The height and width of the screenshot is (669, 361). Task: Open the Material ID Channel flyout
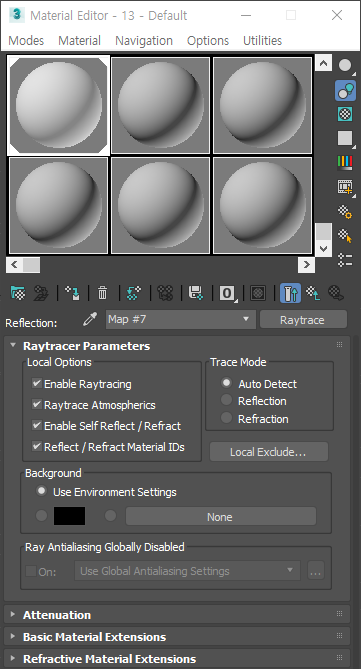[227, 293]
